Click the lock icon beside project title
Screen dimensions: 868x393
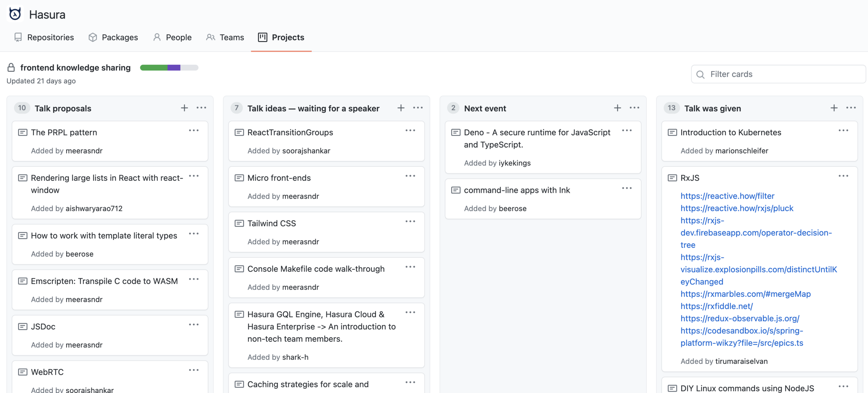point(11,67)
